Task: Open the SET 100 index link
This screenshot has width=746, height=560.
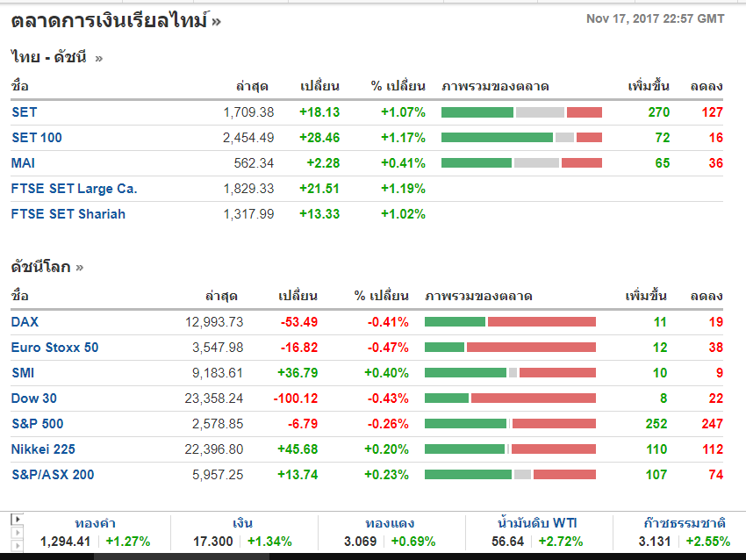Action: point(37,137)
